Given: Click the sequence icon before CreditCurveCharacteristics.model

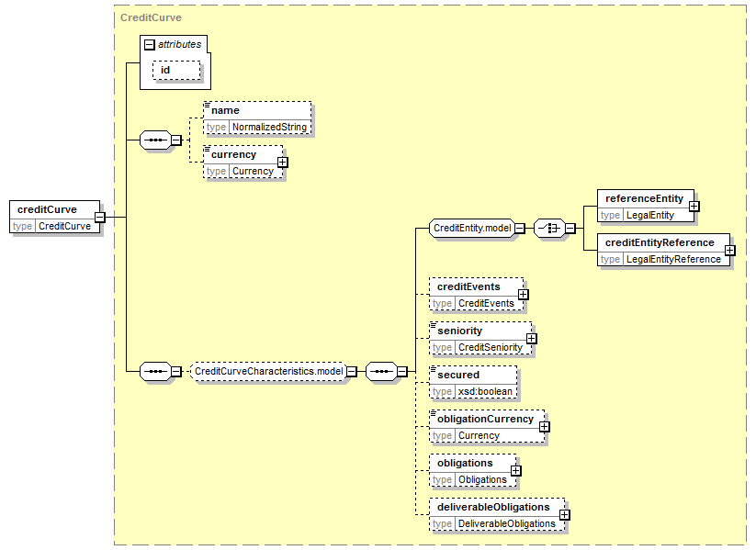Looking at the screenshot, I should click(x=155, y=372).
